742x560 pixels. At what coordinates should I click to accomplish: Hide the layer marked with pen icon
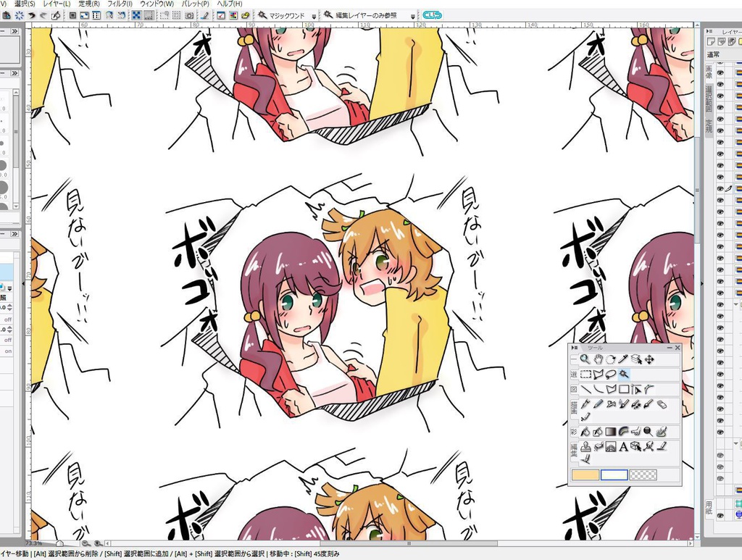[720, 188]
